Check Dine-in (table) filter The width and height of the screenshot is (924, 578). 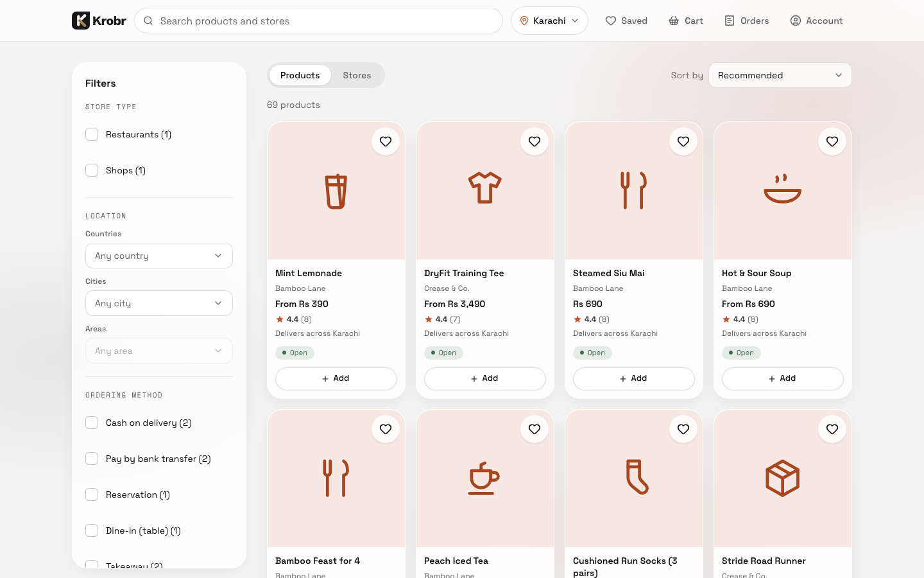92,530
